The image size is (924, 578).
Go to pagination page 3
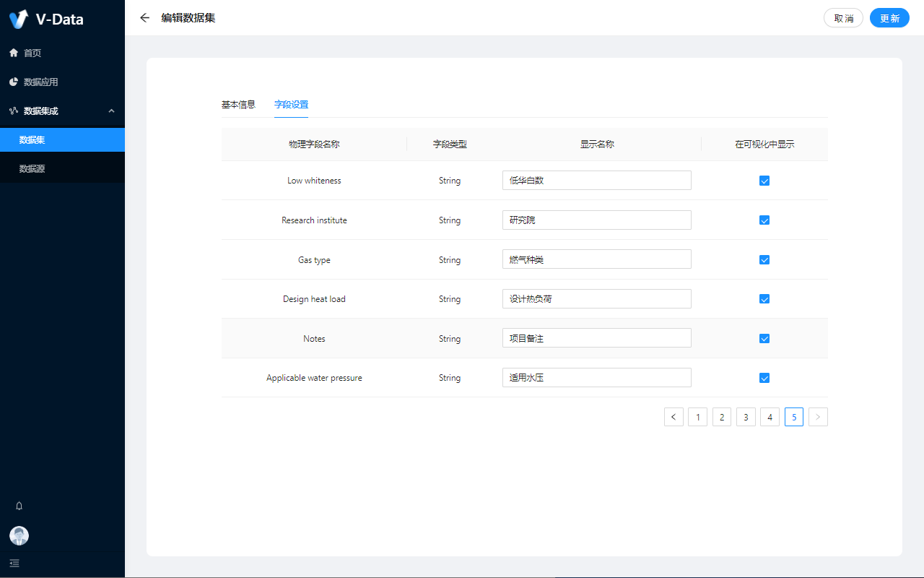[746, 417]
